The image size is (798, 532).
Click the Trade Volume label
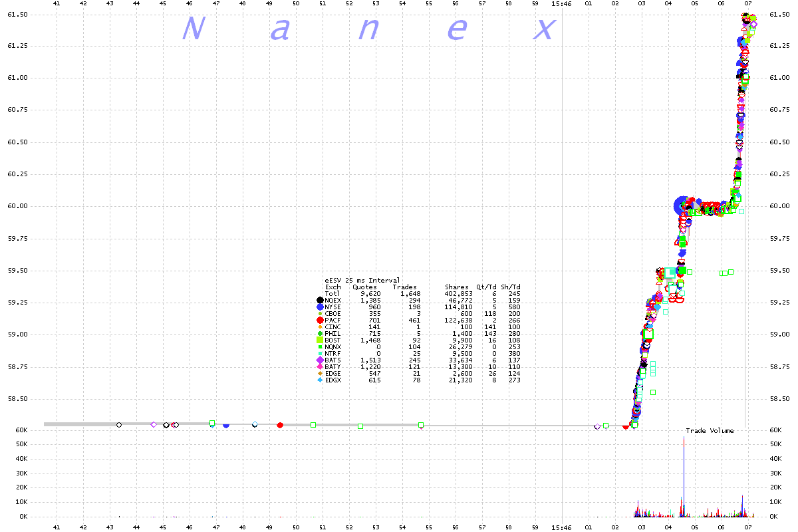tap(710, 431)
